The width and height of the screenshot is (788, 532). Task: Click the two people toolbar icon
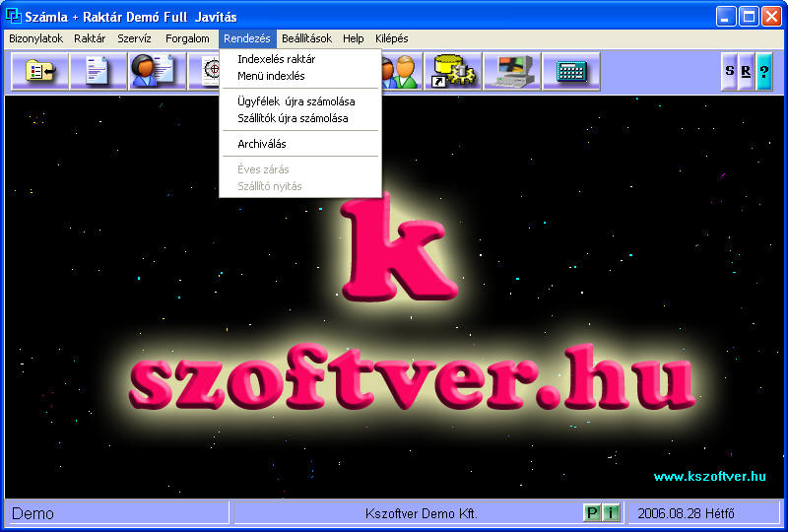point(401,71)
